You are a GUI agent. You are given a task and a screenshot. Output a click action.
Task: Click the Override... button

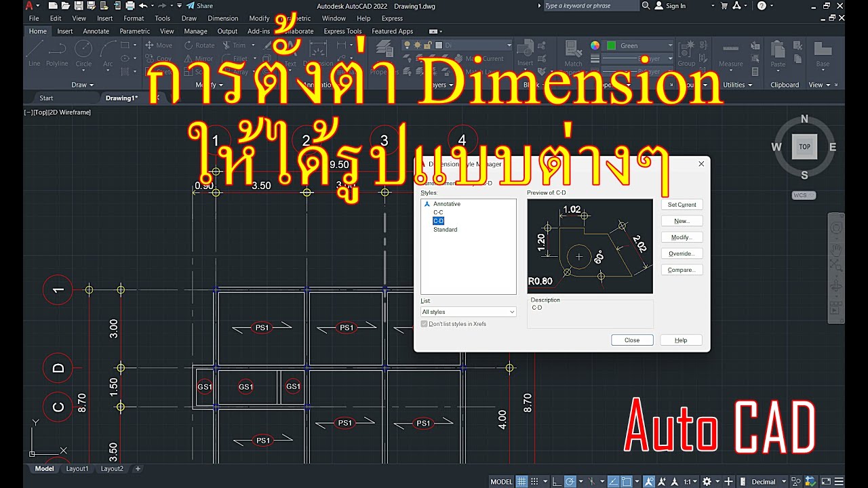click(x=682, y=253)
